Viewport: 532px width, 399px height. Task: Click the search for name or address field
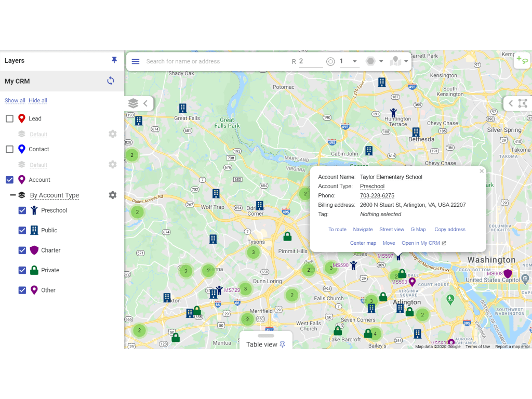coord(208,61)
